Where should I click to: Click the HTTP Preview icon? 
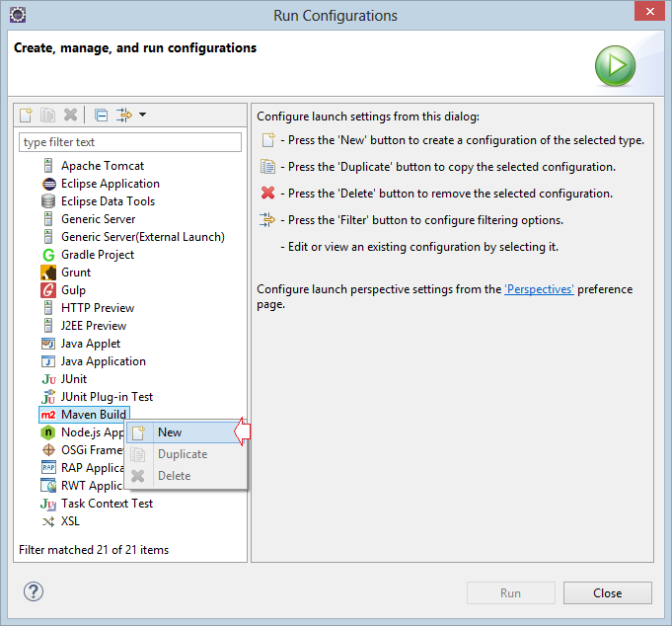coord(48,308)
